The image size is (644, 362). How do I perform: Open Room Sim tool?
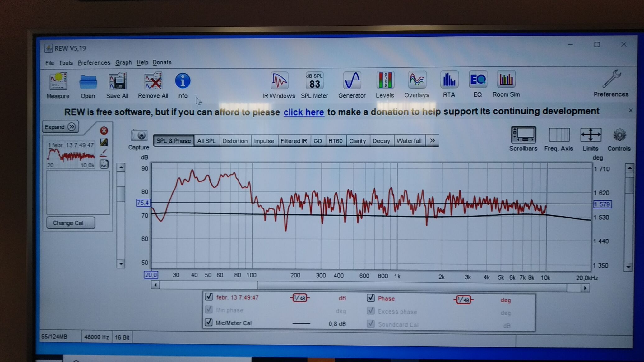(506, 80)
